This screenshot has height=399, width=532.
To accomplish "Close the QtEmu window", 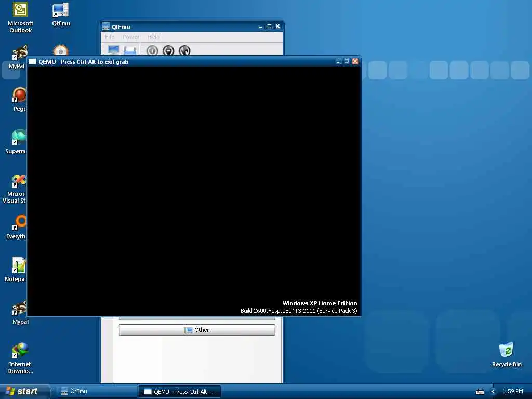I will point(277,26).
